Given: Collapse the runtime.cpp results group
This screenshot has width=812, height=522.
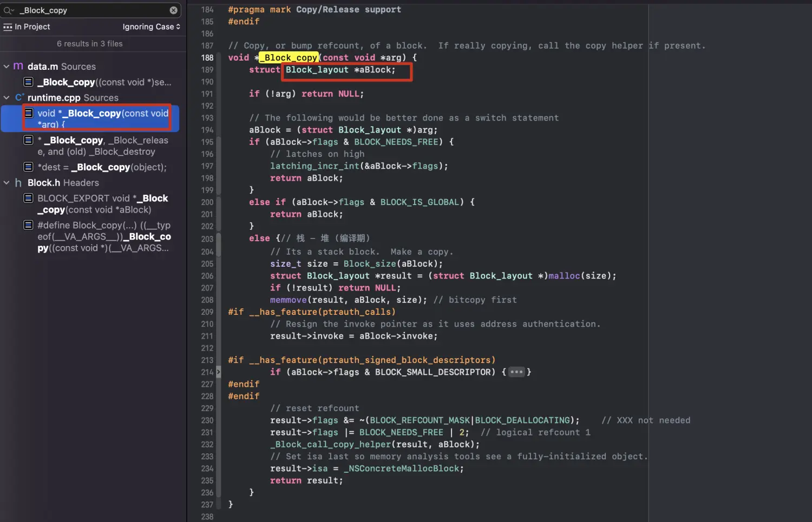Looking at the screenshot, I should 6,98.
